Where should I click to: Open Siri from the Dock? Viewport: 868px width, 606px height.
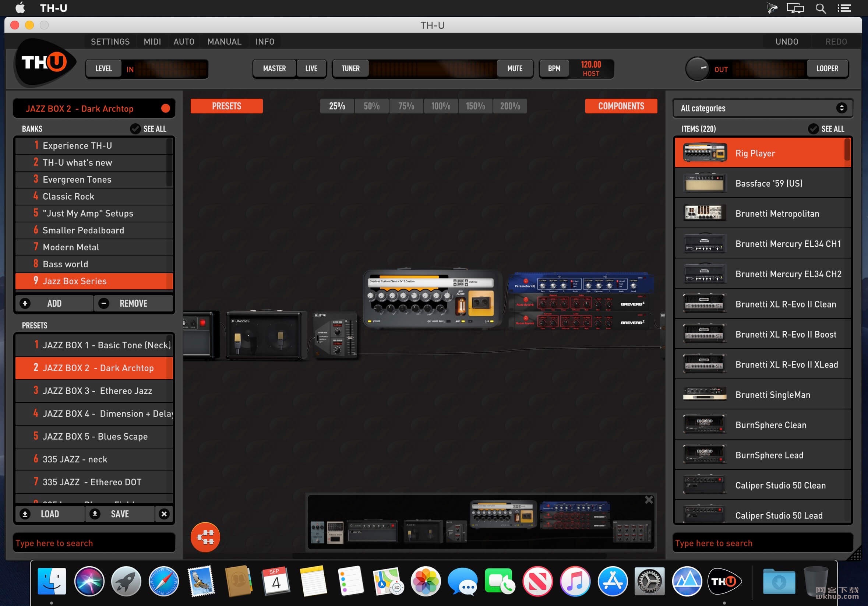click(89, 581)
